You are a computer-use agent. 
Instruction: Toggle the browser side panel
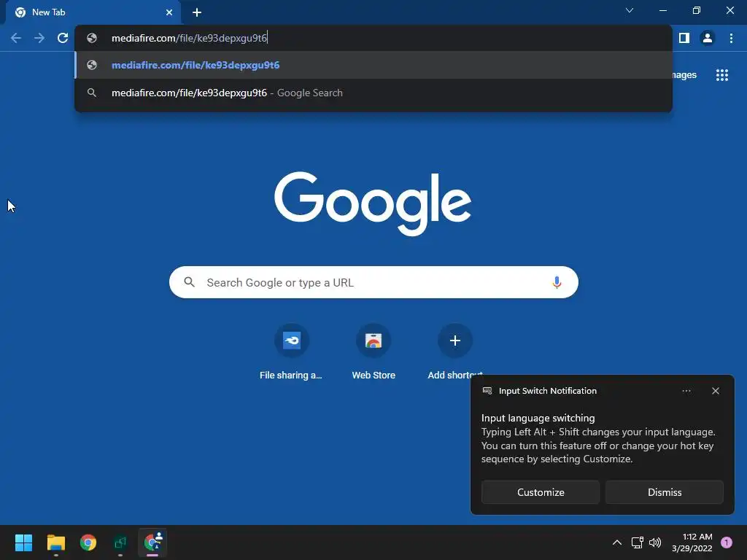click(x=684, y=38)
